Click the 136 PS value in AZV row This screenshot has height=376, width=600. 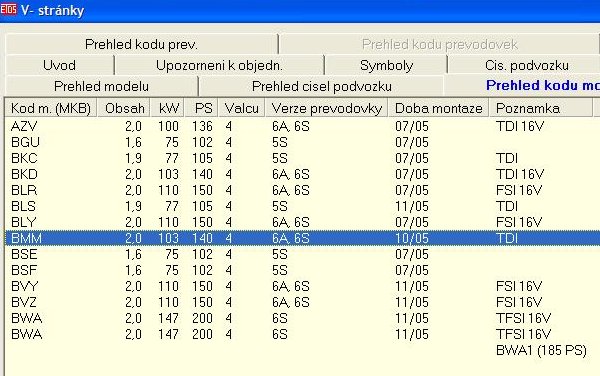pos(202,126)
